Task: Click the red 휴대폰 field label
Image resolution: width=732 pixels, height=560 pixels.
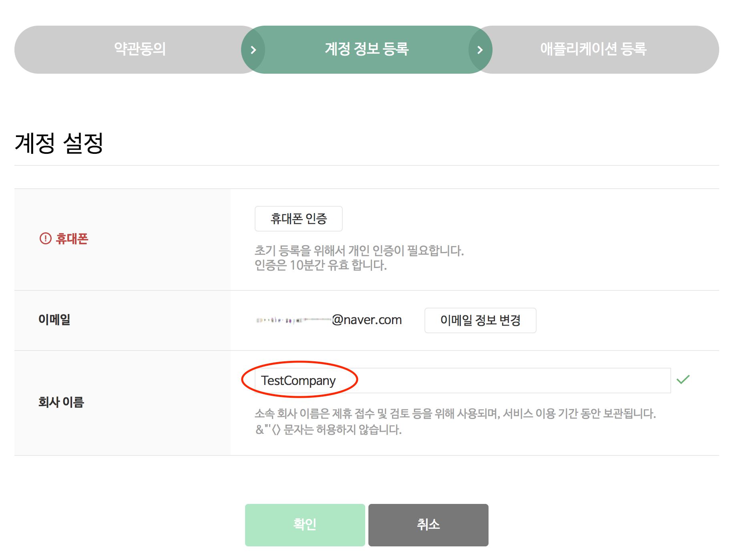Action: click(72, 239)
